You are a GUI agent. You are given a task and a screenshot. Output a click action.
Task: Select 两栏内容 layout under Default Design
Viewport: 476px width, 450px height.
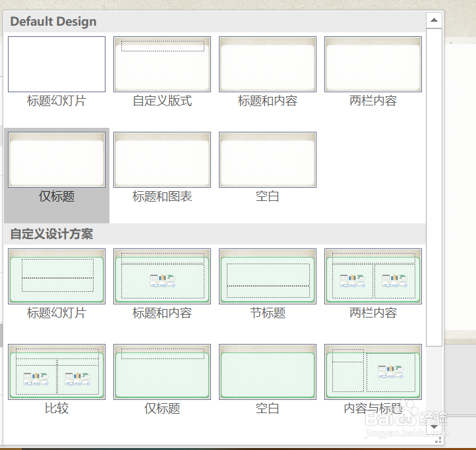373,65
